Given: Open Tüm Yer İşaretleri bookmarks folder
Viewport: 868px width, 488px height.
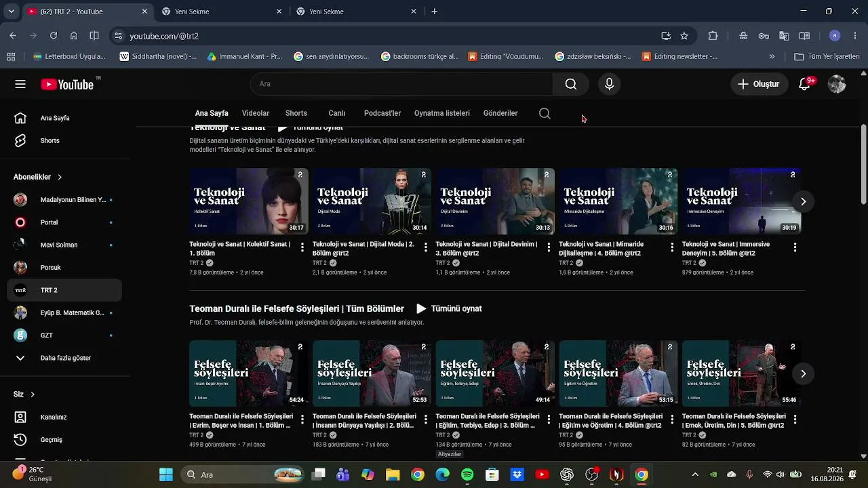Looking at the screenshot, I should coord(827,56).
